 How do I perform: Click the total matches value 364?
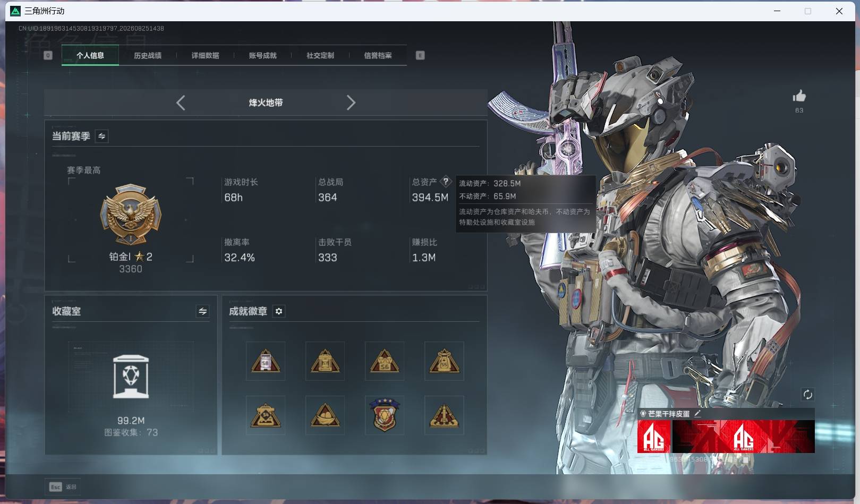coord(327,198)
